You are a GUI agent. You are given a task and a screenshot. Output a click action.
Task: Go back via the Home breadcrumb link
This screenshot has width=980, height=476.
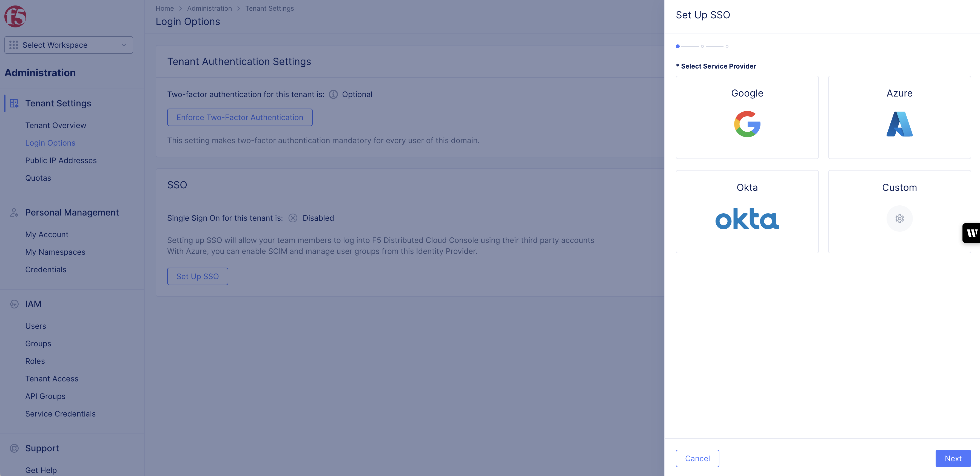coord(164,8)
